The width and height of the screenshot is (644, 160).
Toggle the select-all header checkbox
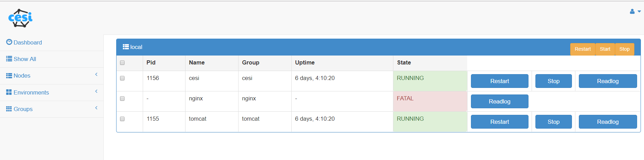[x=122, y=63]
